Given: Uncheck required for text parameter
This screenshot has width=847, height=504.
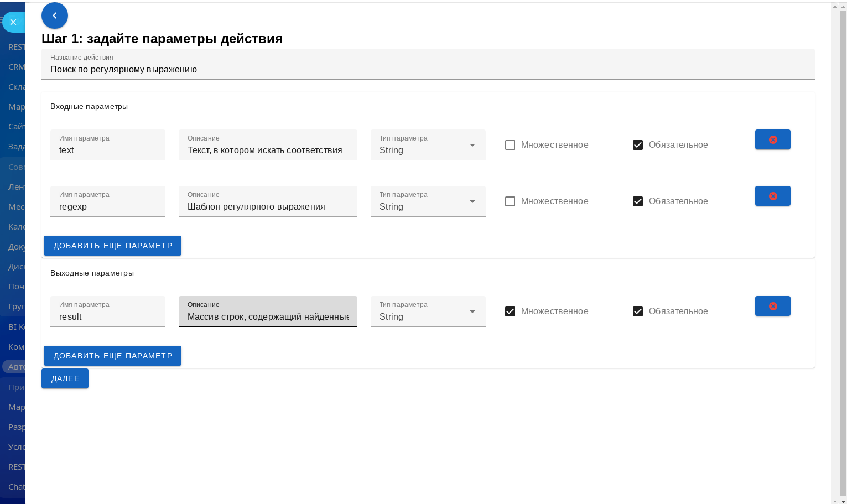Looking at the screenshot, I should [x=638, y=145].
